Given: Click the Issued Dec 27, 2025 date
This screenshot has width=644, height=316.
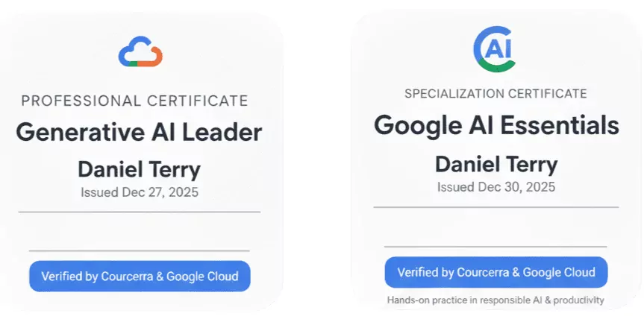Looking at the screenshot, I should tap(140, 192).
